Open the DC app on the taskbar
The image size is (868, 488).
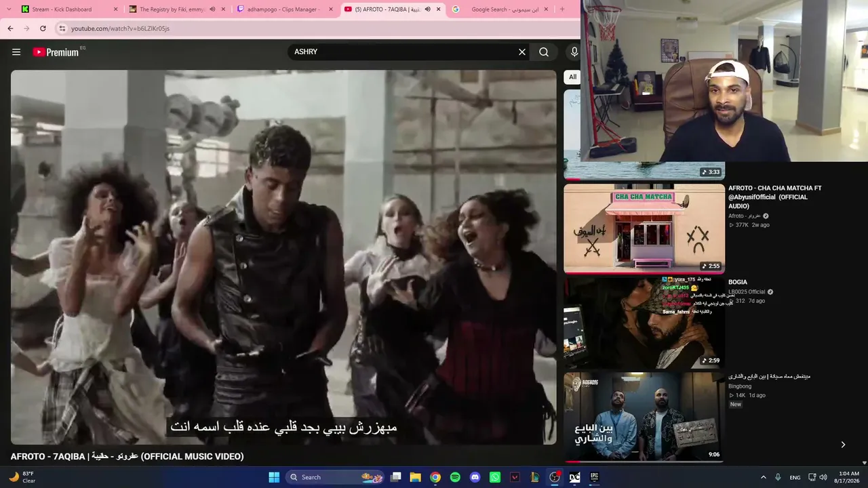point(574,477)
